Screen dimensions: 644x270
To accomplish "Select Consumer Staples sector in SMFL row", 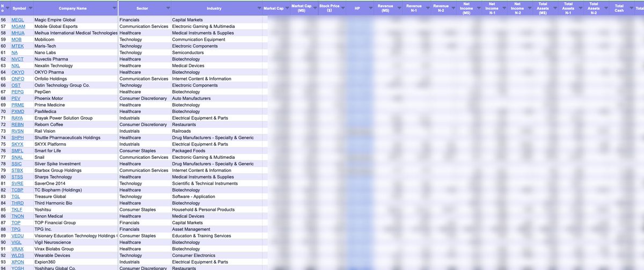I will (x=144, y=151).
